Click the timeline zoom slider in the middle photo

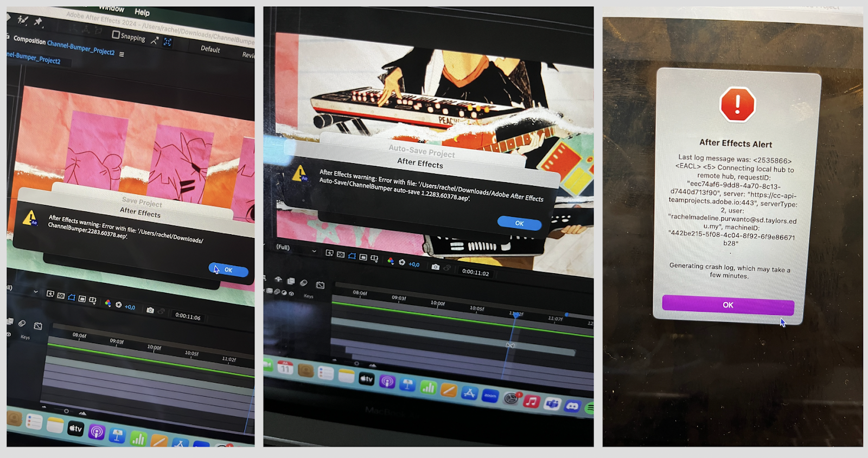(x=356, y=363)
